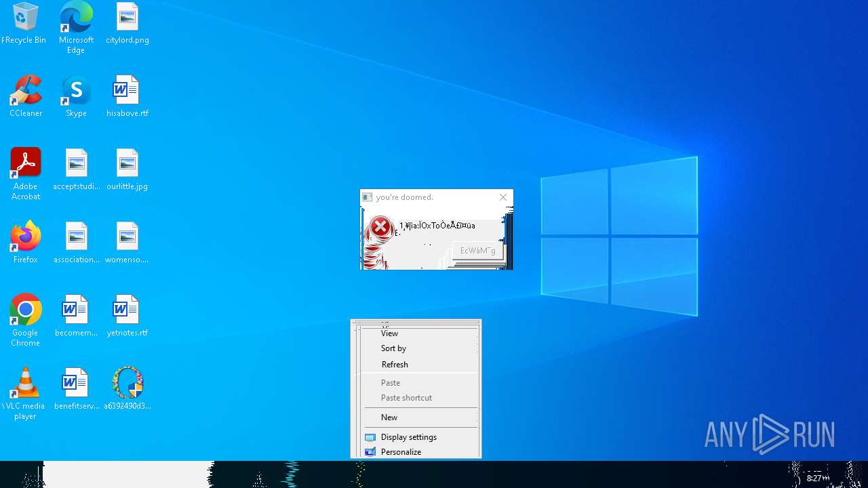
Task: Close the "you're doomed." dialog
Action: [x=503, y=197]
